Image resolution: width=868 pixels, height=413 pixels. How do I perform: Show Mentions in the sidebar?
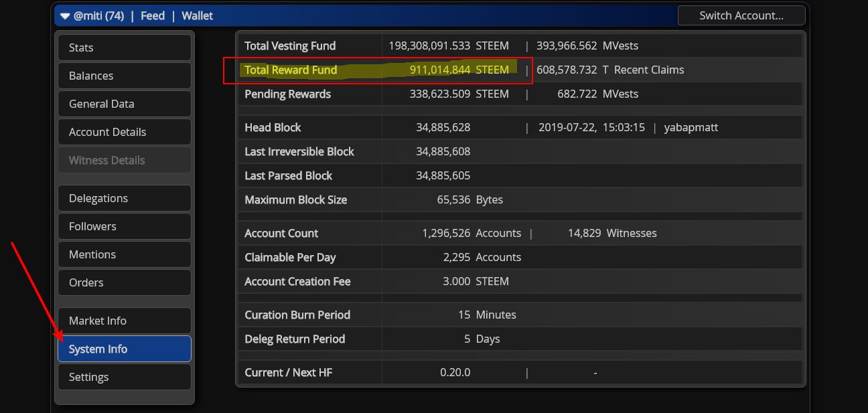click(125, 254)
